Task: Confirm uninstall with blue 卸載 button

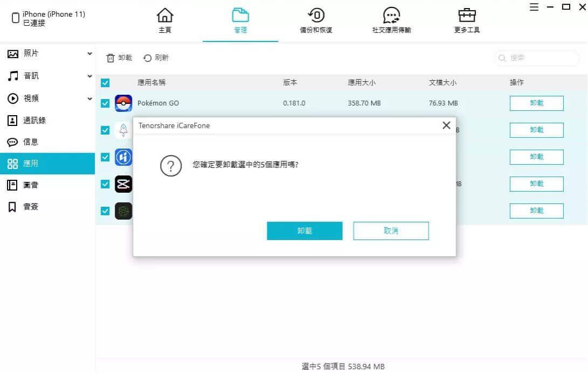Action: point(305,231)
